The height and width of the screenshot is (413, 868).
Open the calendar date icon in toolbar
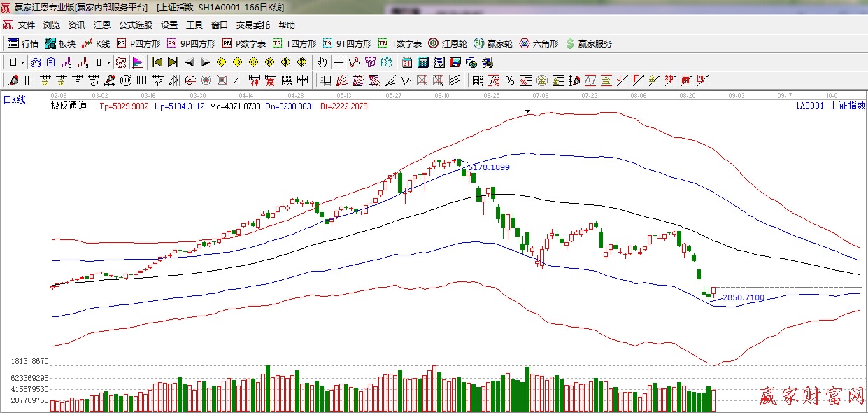coord(406,62)
